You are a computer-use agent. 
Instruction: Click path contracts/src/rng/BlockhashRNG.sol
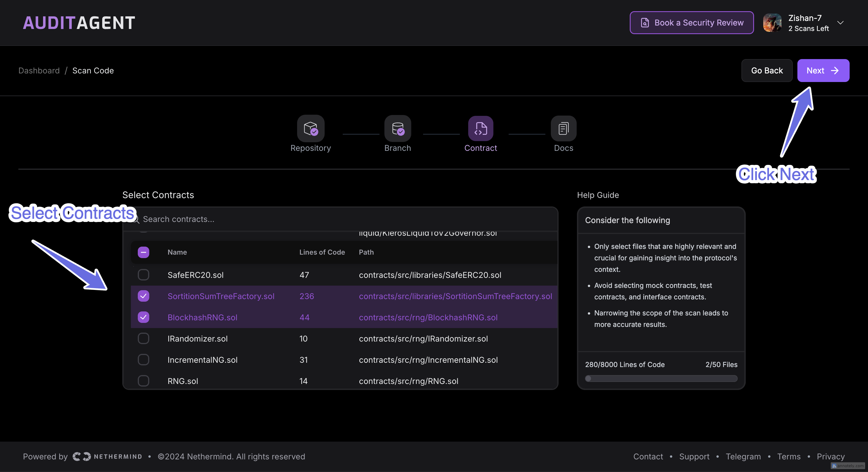click(428, 317)
